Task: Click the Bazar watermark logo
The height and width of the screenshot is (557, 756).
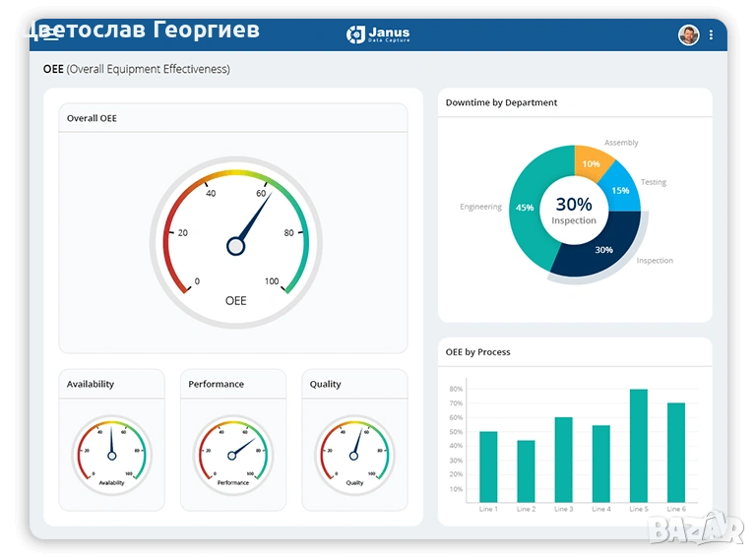Action: tap(695, 529)
